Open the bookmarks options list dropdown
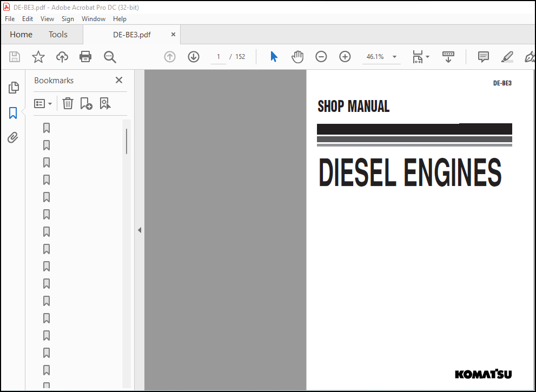The width and height of the screenshot is (536, 392). [x=43, y=103]
